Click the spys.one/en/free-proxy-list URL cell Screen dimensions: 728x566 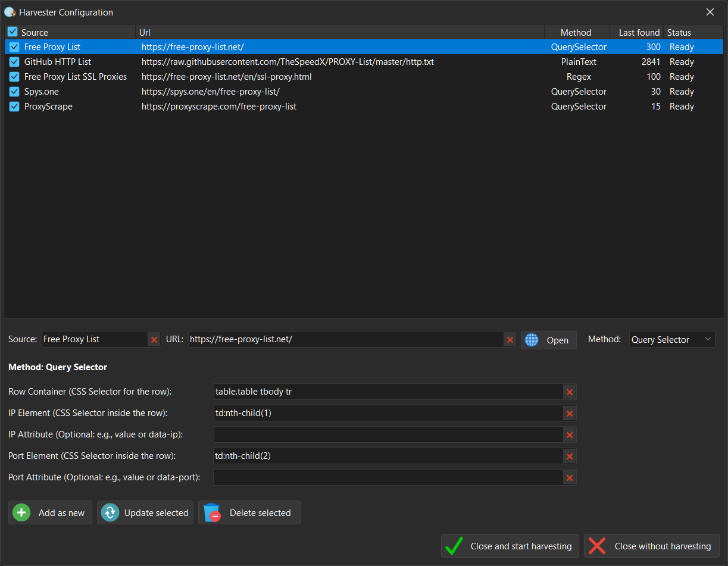tap(211, 92)
